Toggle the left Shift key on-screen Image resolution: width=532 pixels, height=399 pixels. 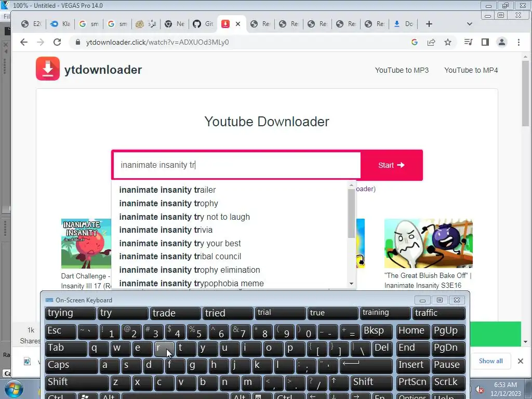[77, 383]
